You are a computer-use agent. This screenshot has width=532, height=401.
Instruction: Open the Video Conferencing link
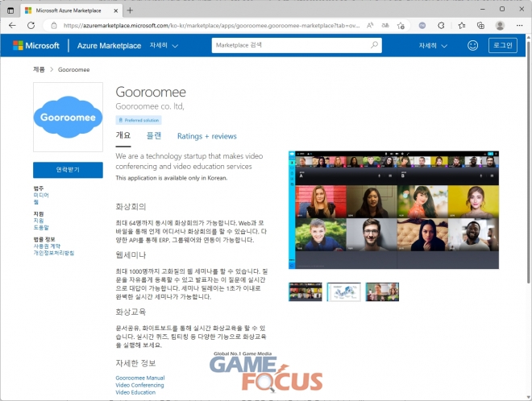(139, 385)
